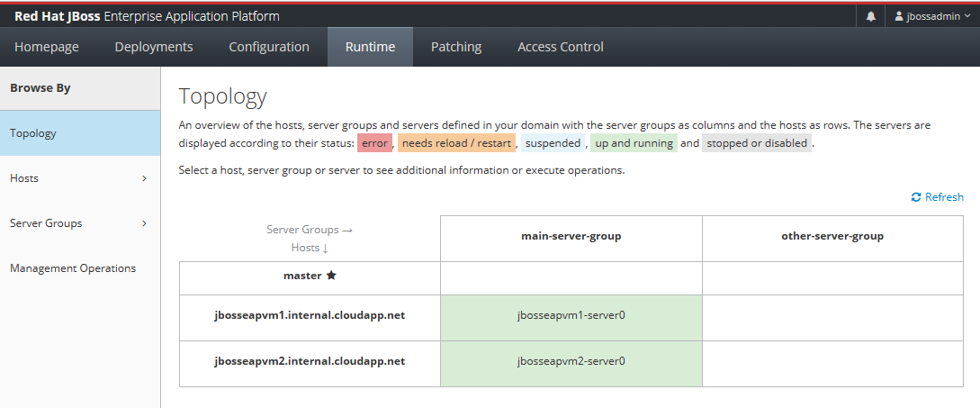The width and height of the screenshot is (980, 408).
Task: Click the Server Groups → axis label
Action: coord(310,230)
